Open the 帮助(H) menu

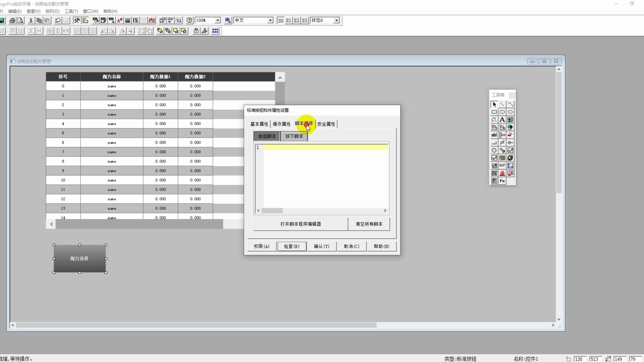[x=110, y=11]
